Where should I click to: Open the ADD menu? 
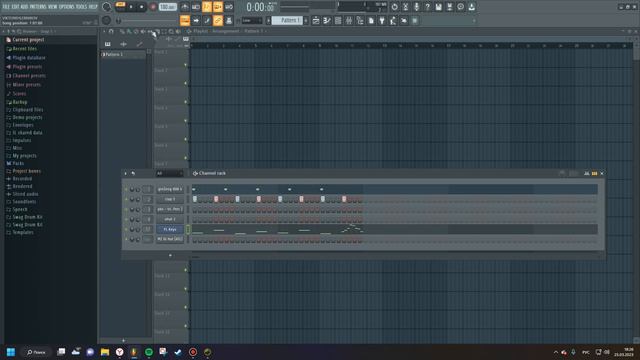click(x=24, y=7)
